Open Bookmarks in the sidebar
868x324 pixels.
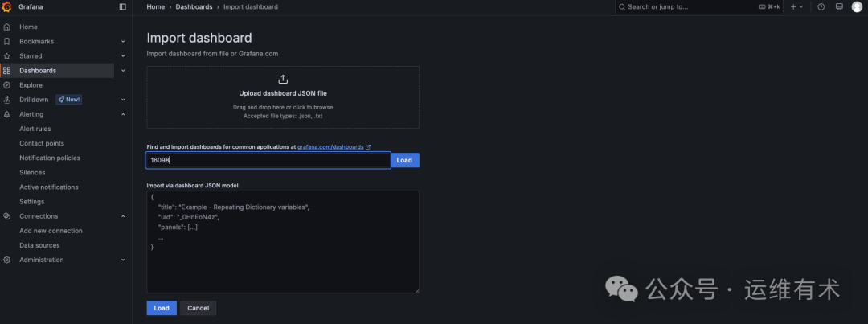(x=36, y=42)
